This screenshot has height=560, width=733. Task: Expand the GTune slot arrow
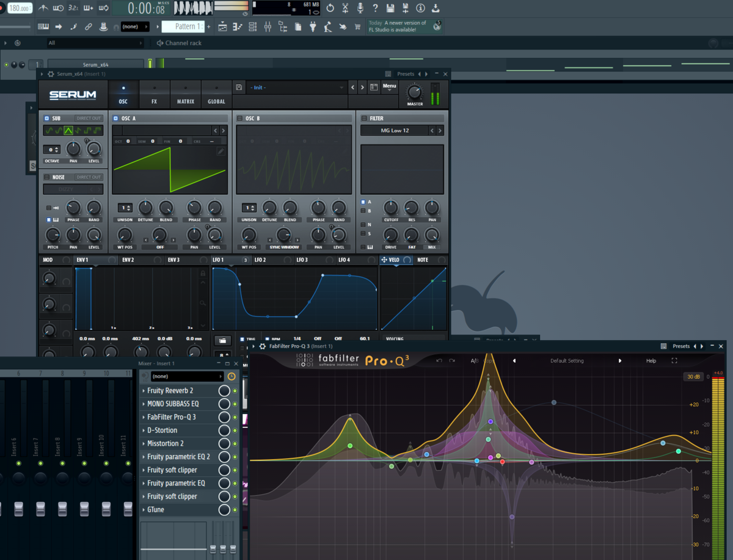tap(144, 509)
